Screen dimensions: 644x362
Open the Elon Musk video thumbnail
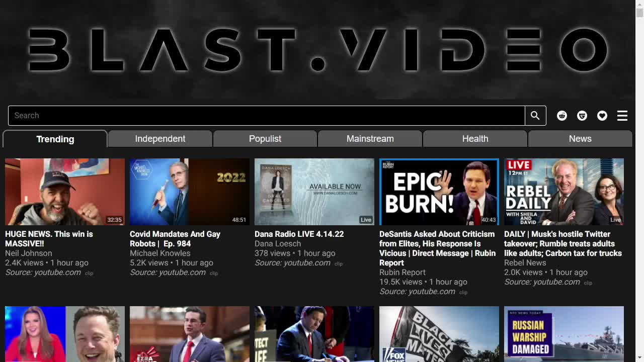click(65, 334)
